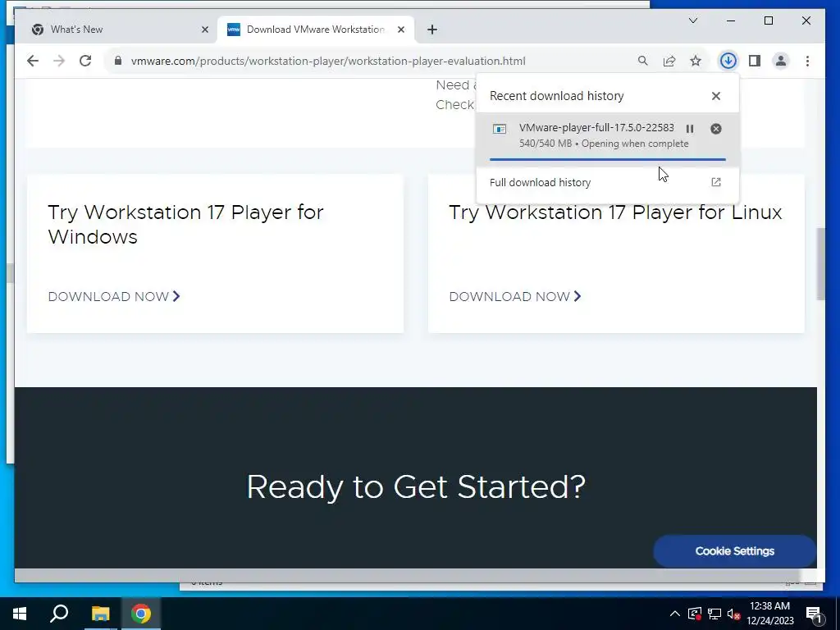Click the address bar URL
This screenshot has width=840, height=630.
pyautogui.click(x=328, y=61)
